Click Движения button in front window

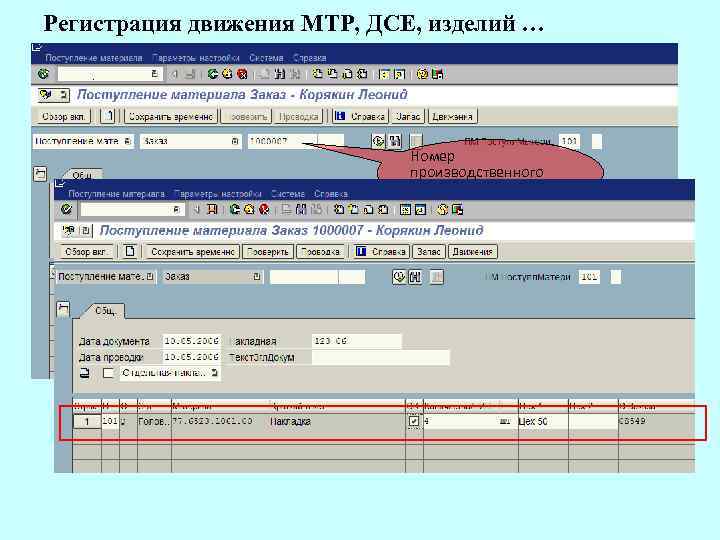pyautogui.click(x=472, y=252)
